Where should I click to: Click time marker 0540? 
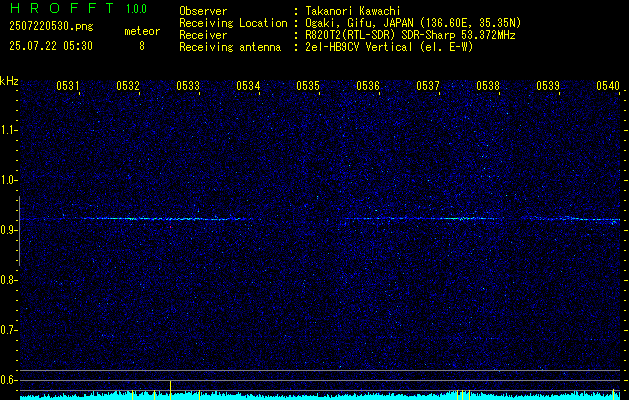point(608,85)
